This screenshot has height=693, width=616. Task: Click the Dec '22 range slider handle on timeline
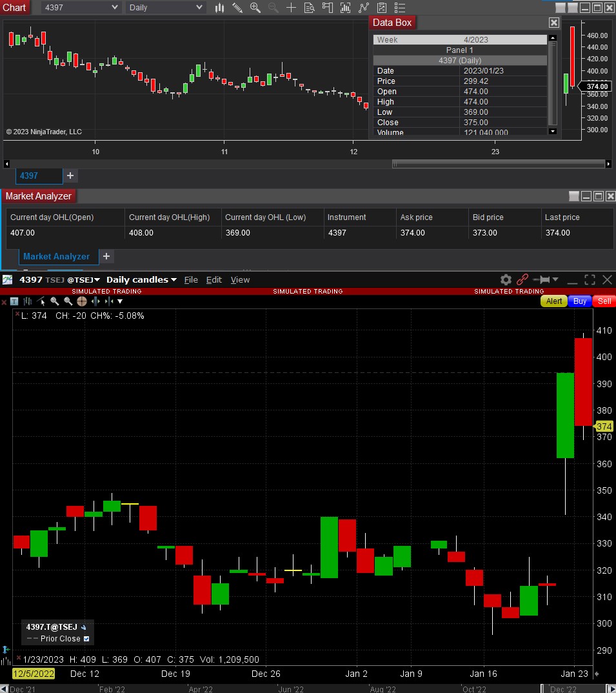point(542,688)
